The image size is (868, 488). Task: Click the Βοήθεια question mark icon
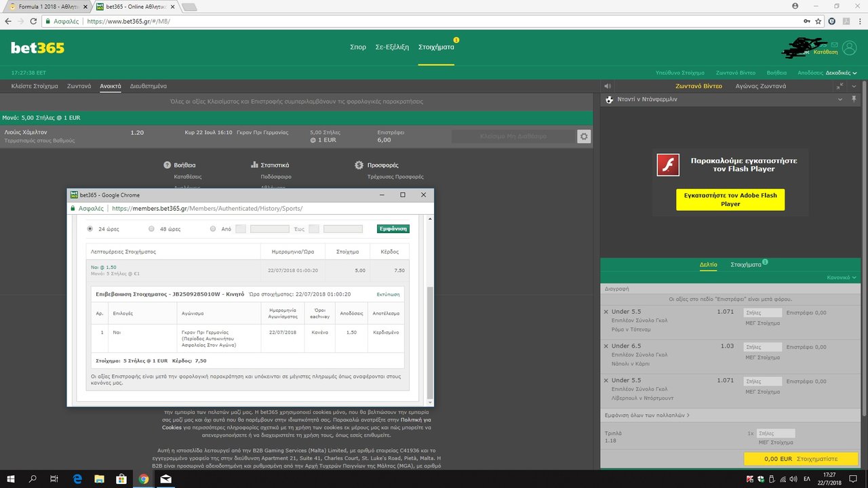pyautogui.click(x=167, y=165)
